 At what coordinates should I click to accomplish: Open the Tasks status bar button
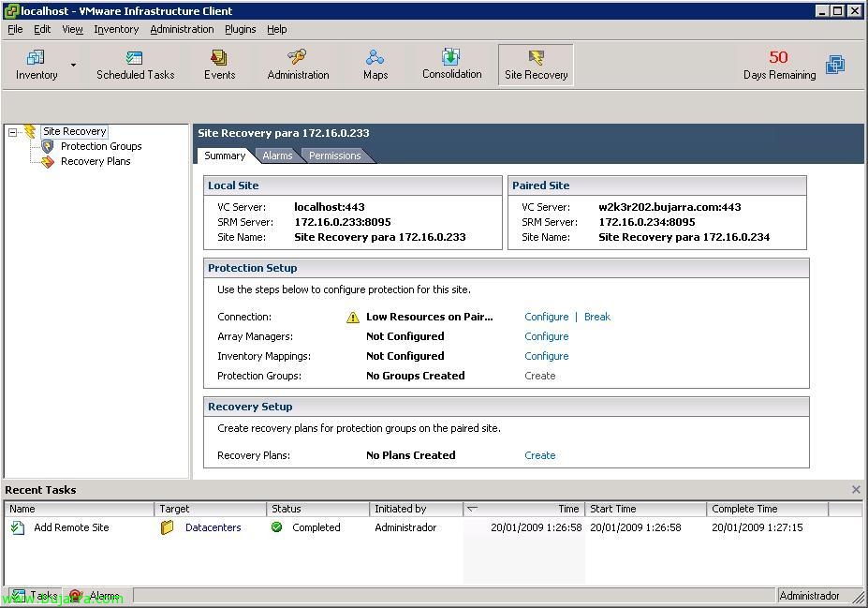tap(35, 596)
